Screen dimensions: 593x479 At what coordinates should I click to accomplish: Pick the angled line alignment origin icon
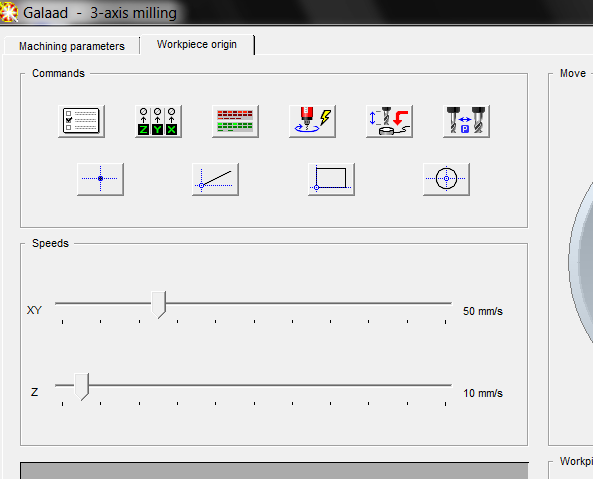click(215, 179)
